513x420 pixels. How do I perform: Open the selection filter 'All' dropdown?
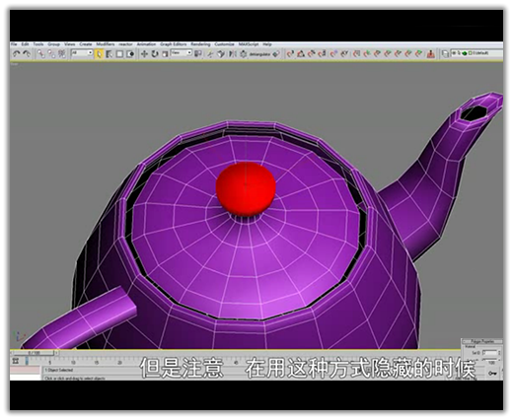coord(82,53)
